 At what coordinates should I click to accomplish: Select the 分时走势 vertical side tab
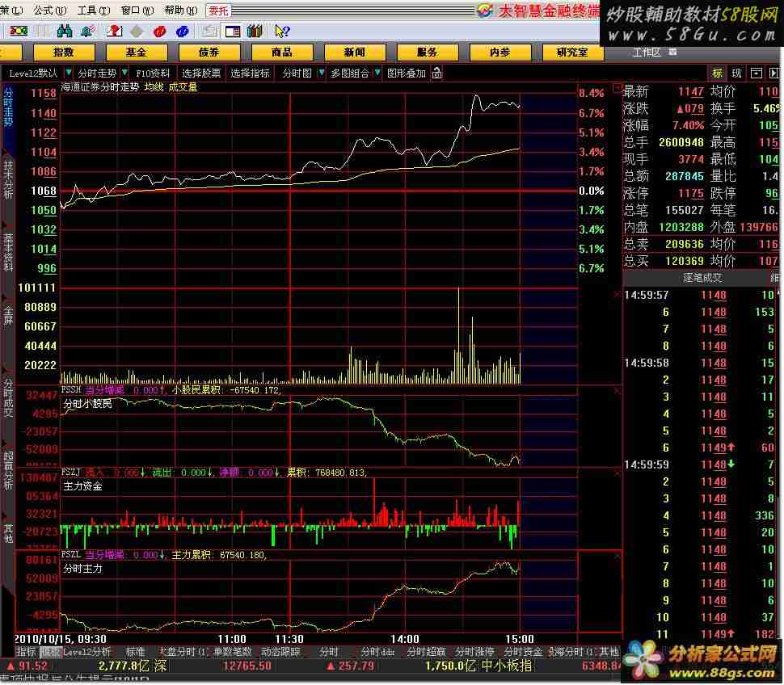click(8, 107)
